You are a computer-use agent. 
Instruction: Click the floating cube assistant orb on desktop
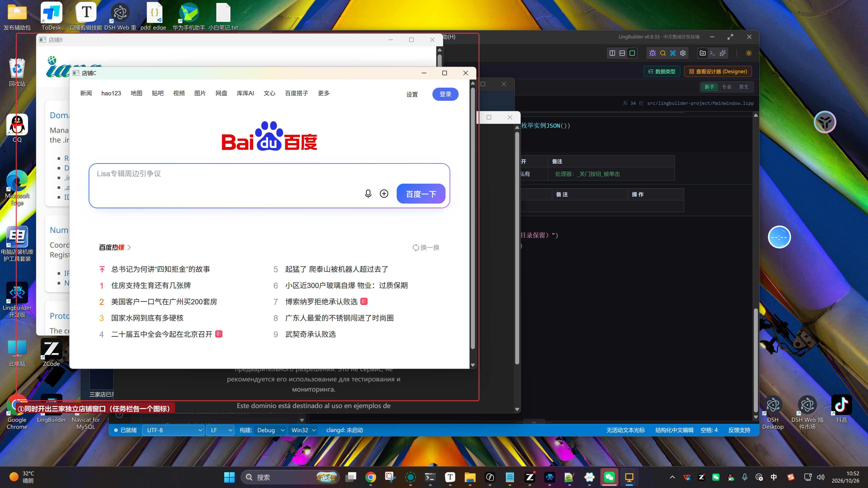click(825, 122)
